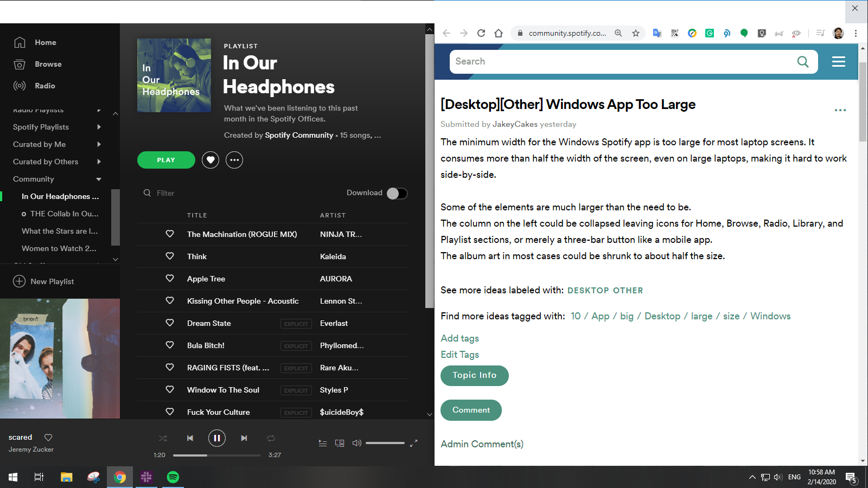
Task: Bookmark this page with star icon
Action: click(x=636, y=33)
